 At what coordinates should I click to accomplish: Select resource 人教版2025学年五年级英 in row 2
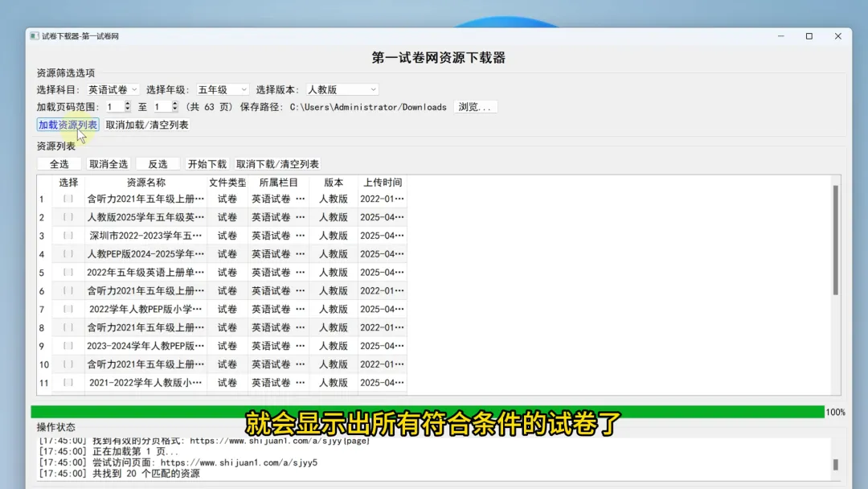146,217
